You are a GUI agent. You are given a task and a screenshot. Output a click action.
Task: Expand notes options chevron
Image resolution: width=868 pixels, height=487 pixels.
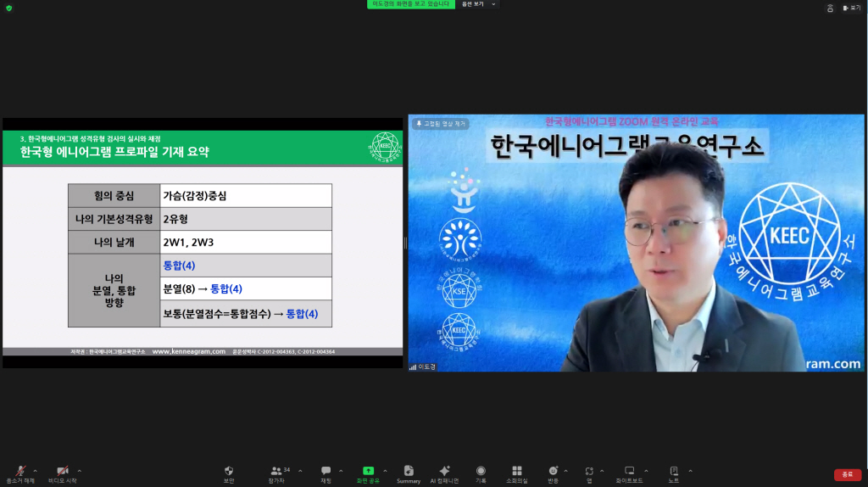[x=690, y=471]
